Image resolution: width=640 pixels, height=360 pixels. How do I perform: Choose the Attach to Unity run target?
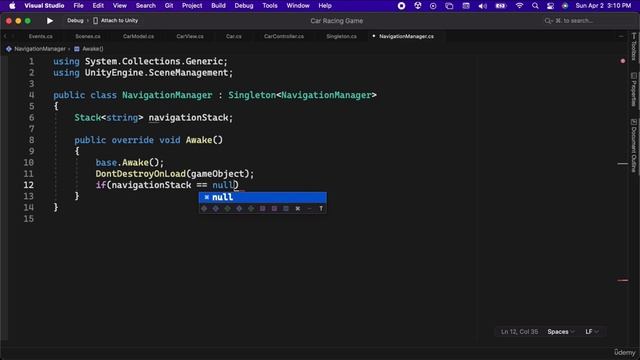pos(116,20)
